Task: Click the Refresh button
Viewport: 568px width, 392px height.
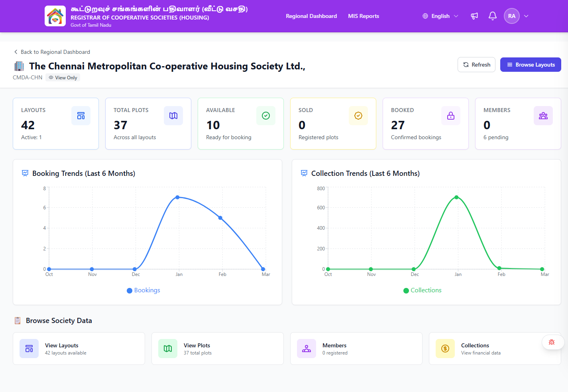Action: 476,65
